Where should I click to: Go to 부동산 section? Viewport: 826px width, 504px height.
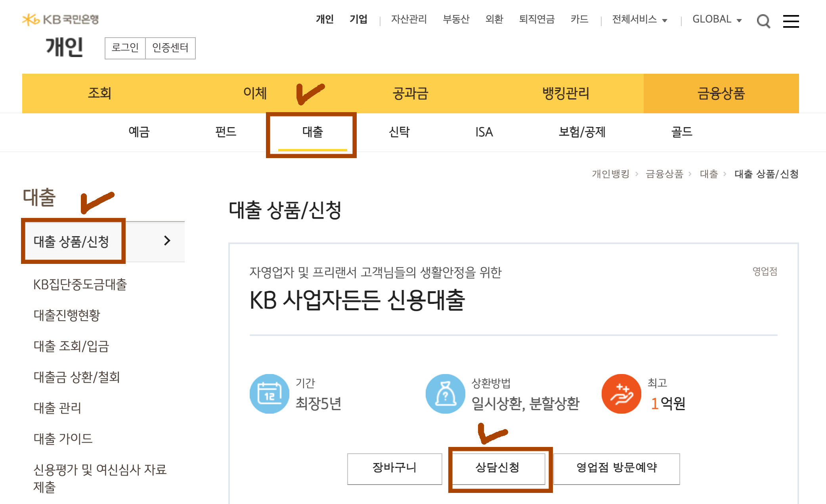coord(456,19)
